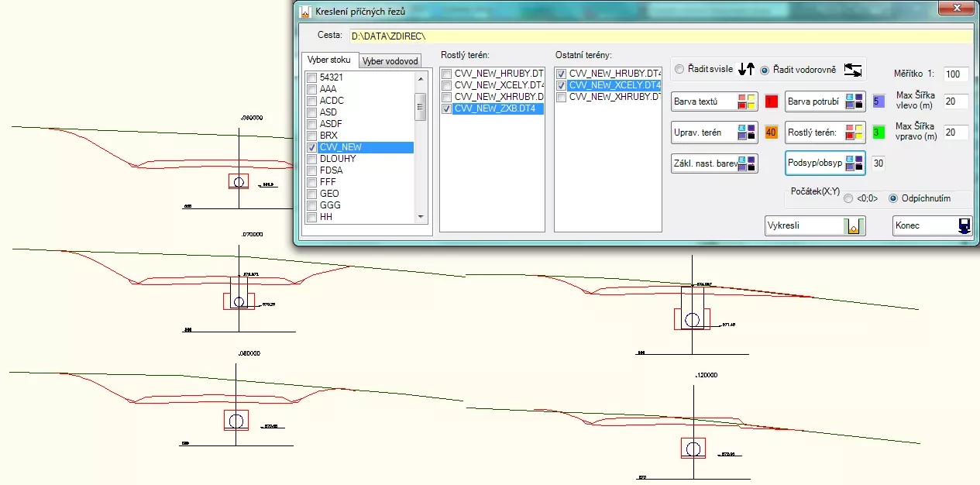This screenshot has height=485, width=980.
Task: Click the Barva textů palette icon
Action: pos(747,101)
